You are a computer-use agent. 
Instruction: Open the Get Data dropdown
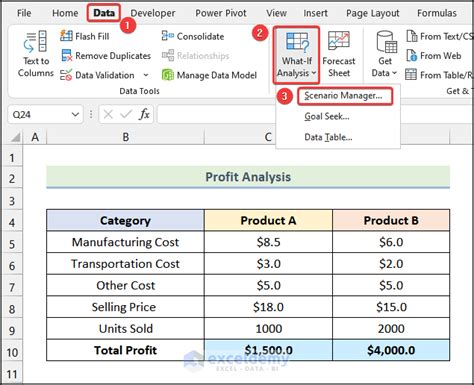click(x=385, y=54)
